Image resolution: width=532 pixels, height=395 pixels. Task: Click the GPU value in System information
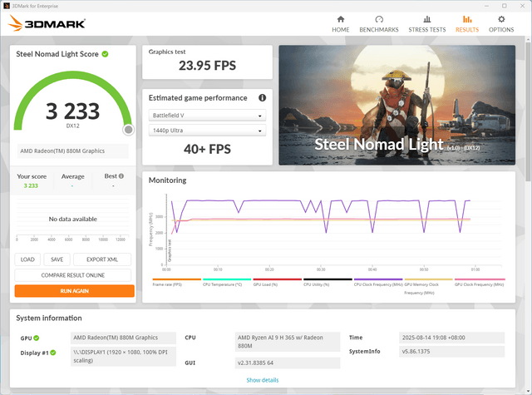[x=123, y=338]
